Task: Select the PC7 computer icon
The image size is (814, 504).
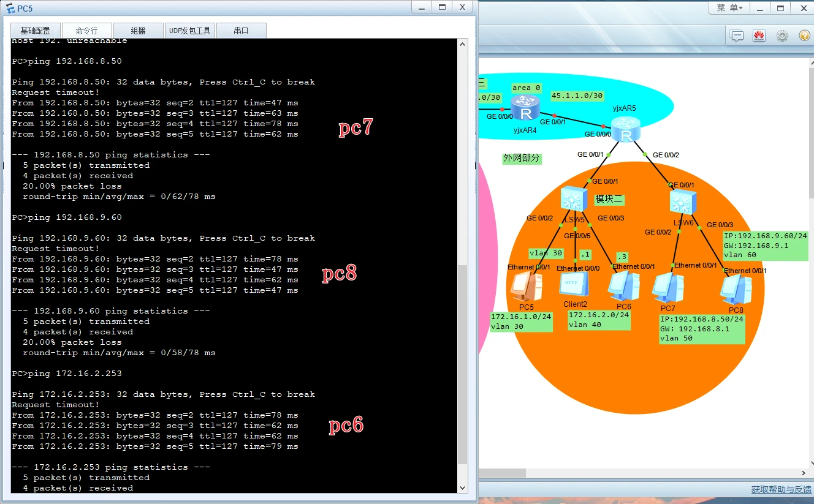Action: click(x=668, y=288)
